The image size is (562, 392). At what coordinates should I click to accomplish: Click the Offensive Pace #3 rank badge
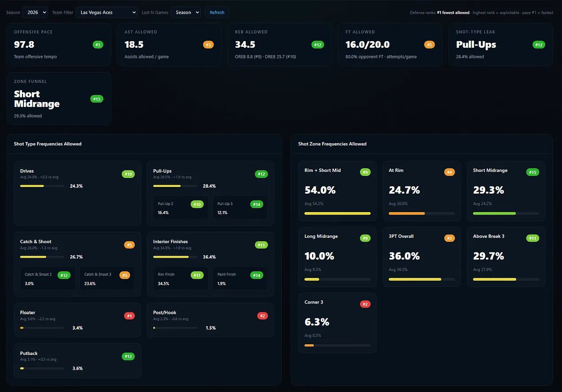[x=98, y=45]
